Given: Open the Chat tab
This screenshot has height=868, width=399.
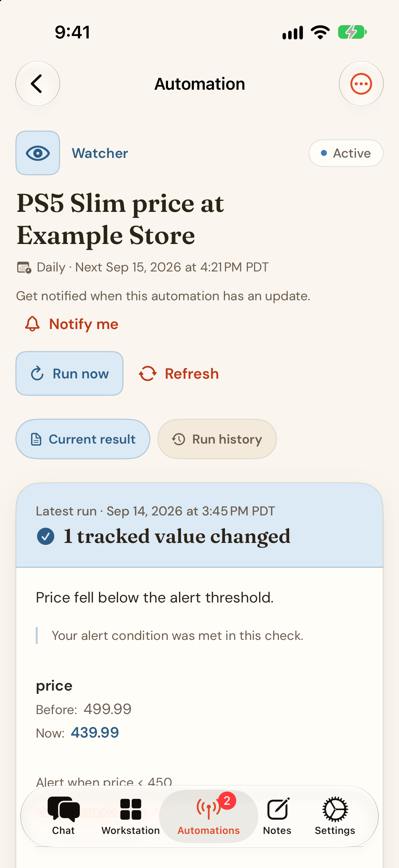Looking at the screenshot, I should click(x=63, y=816).
